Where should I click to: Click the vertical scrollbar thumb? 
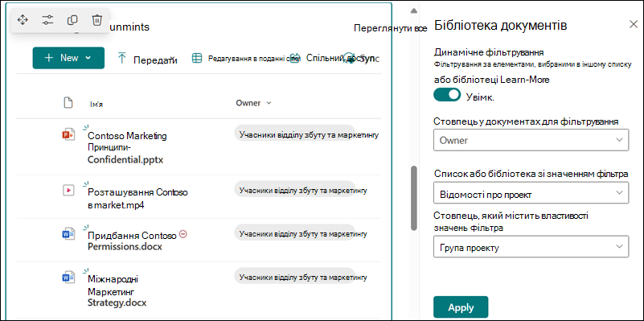click(414, 199)
